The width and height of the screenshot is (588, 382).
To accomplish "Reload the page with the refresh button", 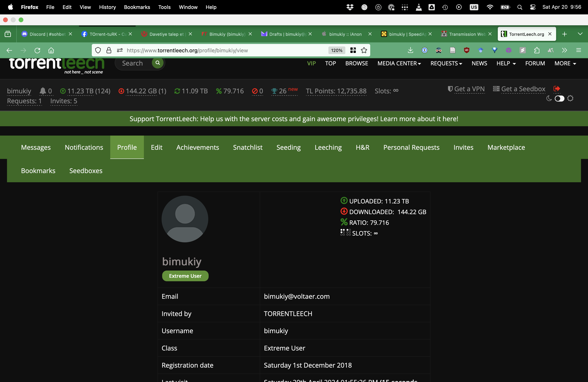I will (x=37, y=50).
